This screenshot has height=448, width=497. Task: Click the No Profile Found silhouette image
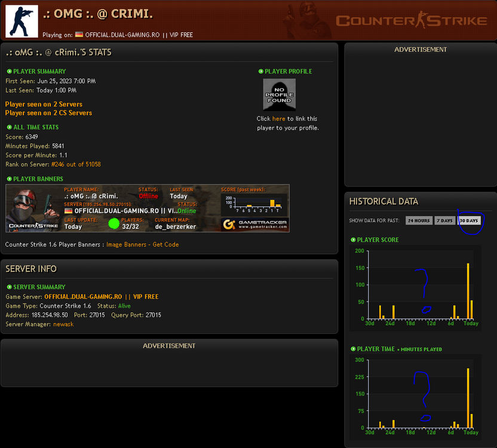pos(280,94)
